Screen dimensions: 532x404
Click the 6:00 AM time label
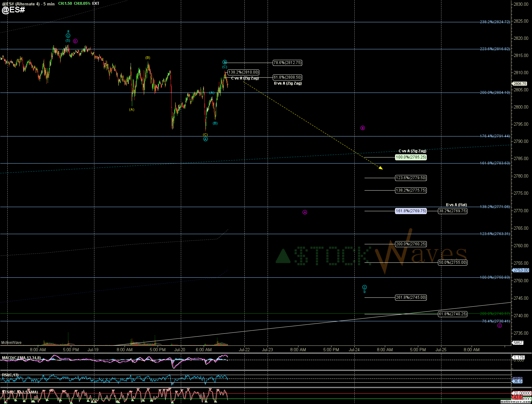point(204,350)
